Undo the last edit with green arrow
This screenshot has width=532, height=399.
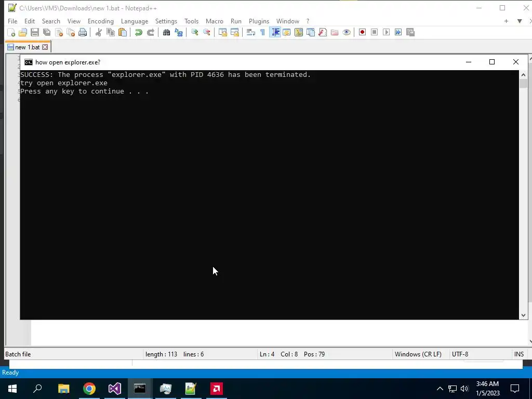(138, 32)
